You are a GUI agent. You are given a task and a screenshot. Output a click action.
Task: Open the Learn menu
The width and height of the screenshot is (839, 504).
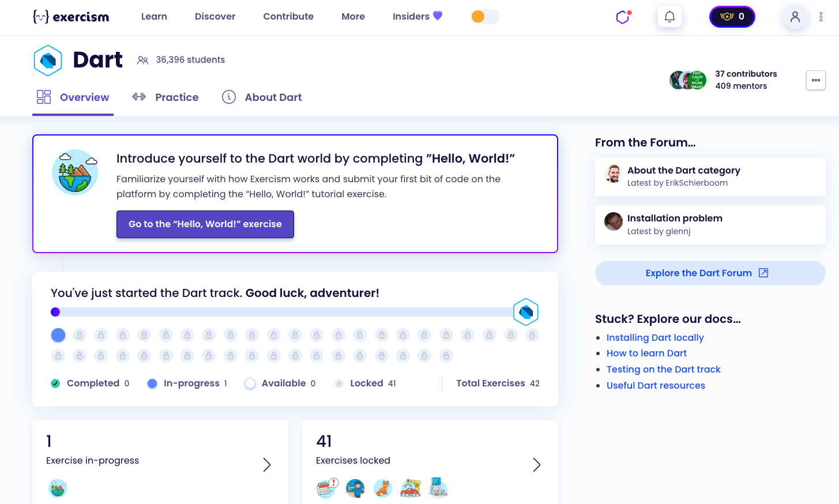pyautogui.click(x=154, y=17)
